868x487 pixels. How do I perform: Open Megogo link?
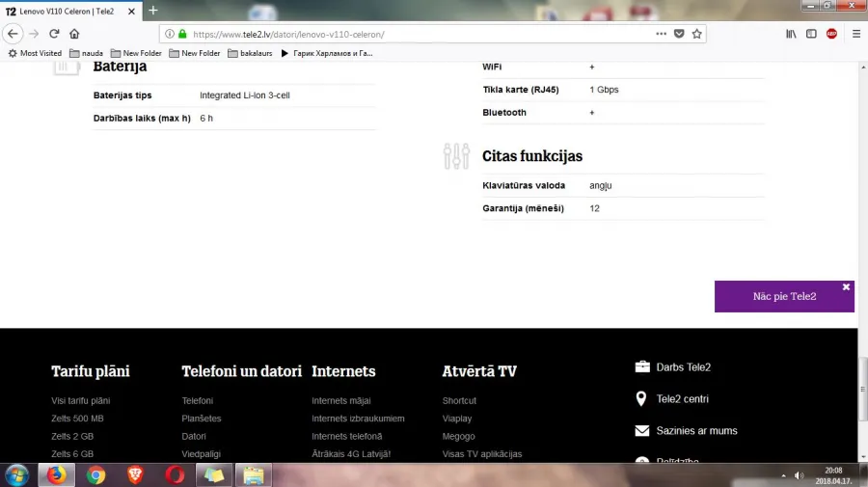pyautogui.click(x=459, y=436)
